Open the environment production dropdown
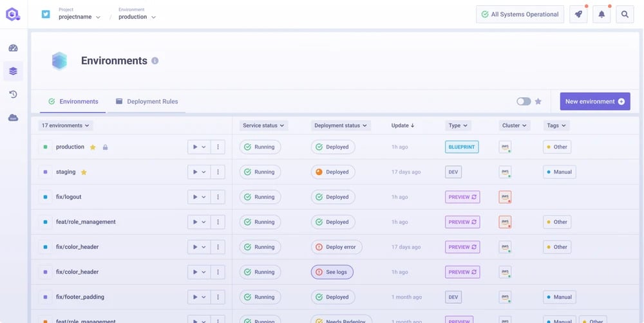The image size is (644, 323). [137, 17]
